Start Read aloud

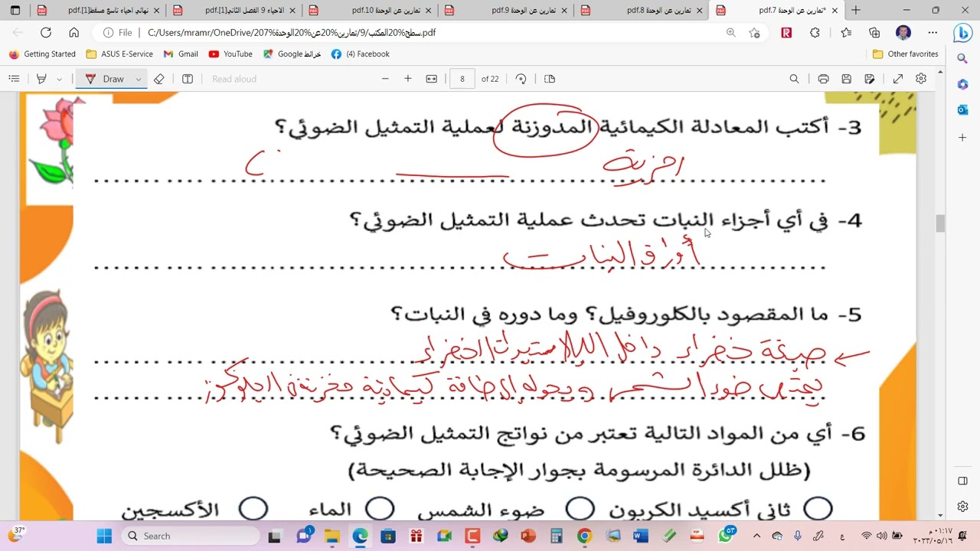[x=234, y=79]
